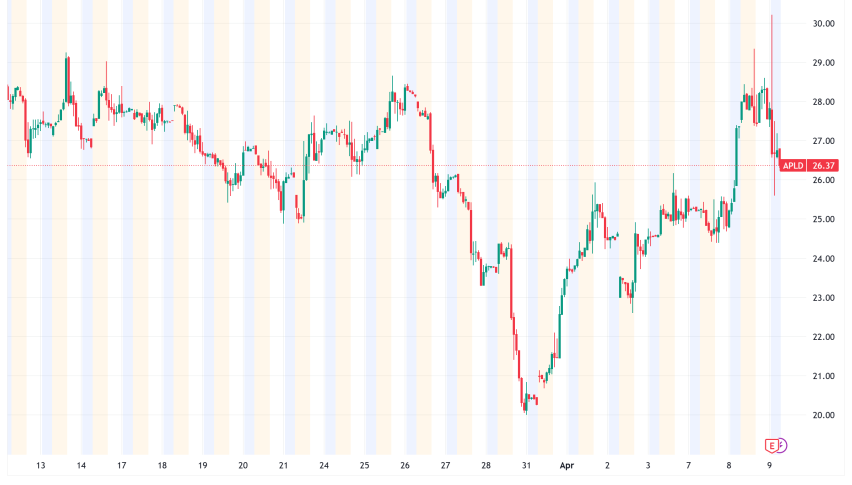The image size is (852, 485).
Task: Select the 31 date on the time axis
Action: click(526, 466)
